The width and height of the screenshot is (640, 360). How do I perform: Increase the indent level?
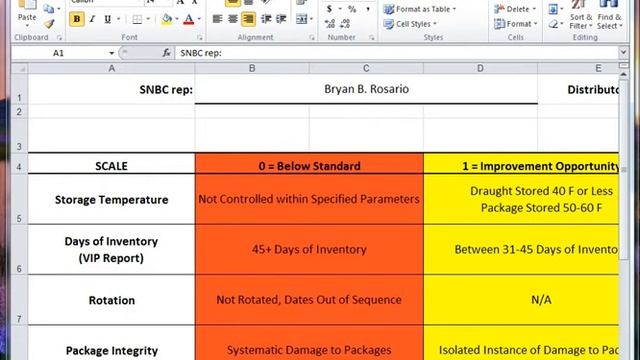click(281, 19)
